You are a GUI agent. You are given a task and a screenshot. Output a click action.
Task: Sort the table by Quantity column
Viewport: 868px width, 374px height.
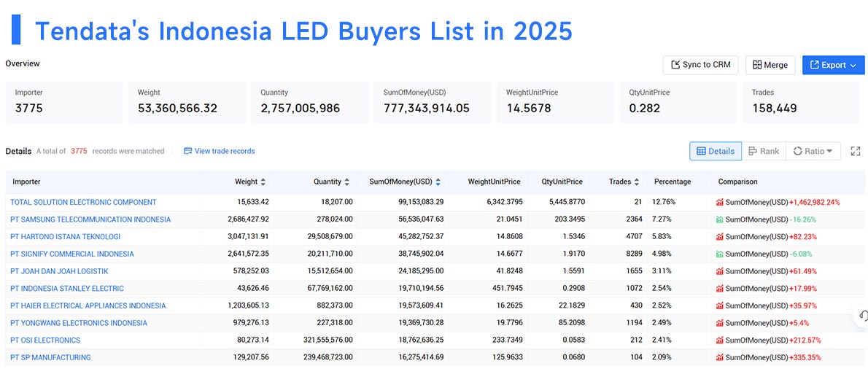click(346, 182)
